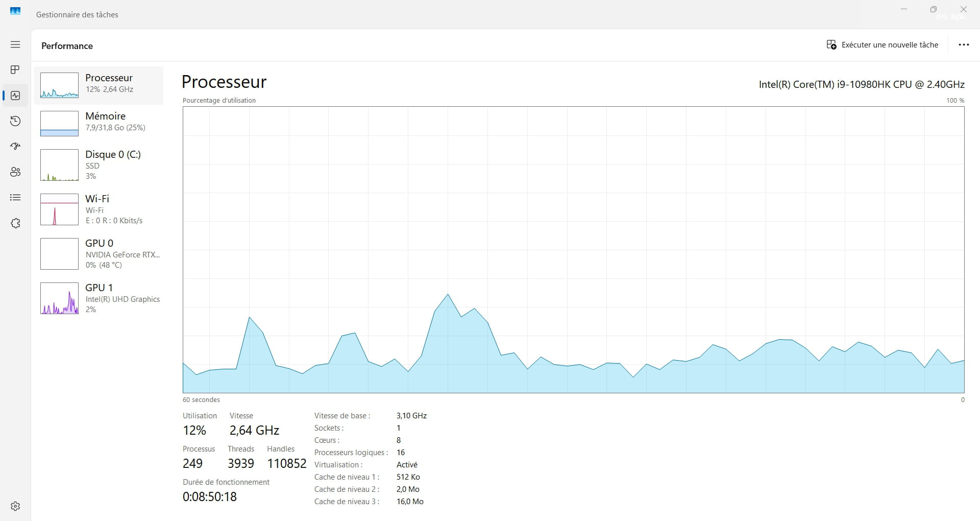
Task: Click the Cache de niveau 2 2,0 Mo value
Action: (x=408, y=489)
